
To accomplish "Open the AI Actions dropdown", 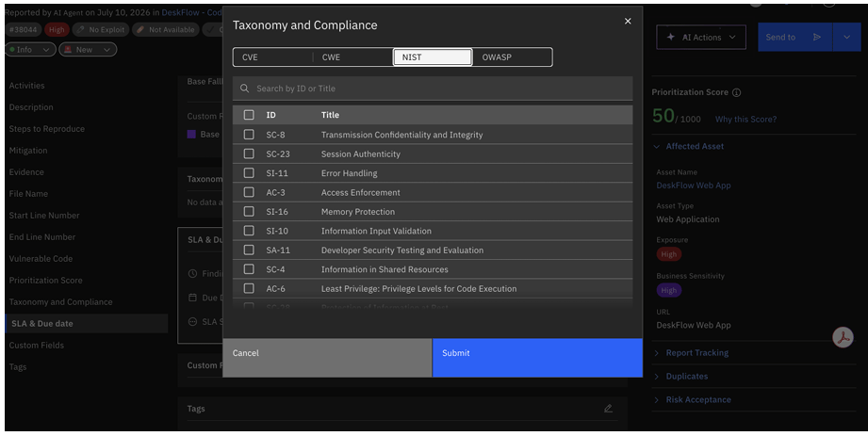I will (701, 37).
